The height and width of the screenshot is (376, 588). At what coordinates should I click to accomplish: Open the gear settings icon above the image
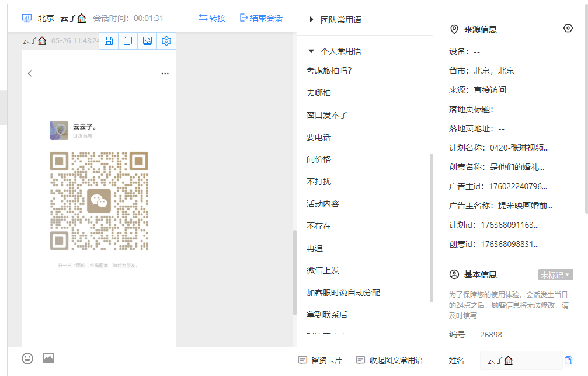[166, 41]
